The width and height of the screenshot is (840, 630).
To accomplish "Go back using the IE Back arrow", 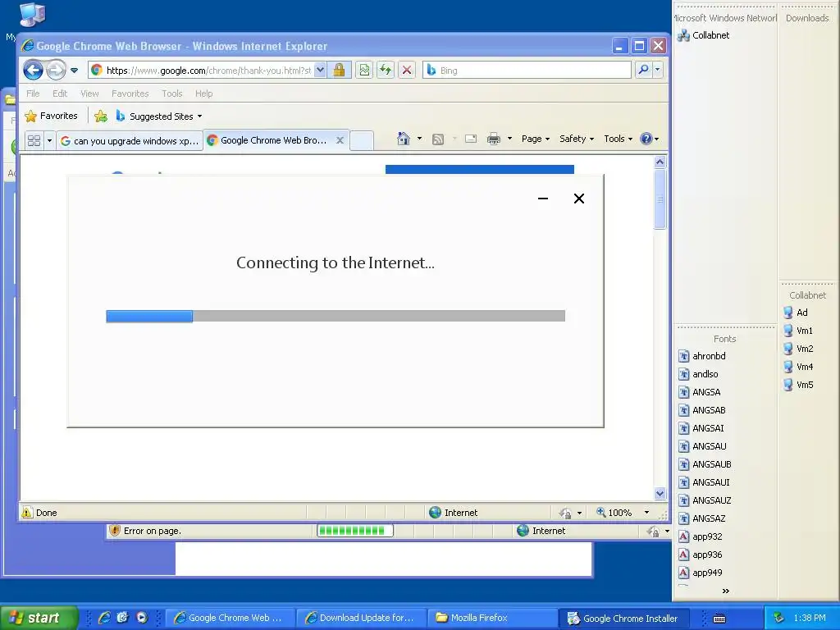I will 33,70.
